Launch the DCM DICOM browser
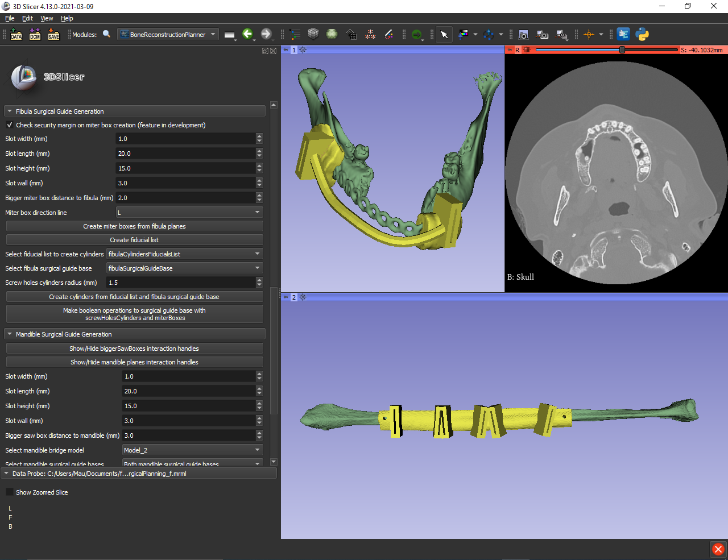The height and width of the screenshot is (560, 728). pos(35,34)
